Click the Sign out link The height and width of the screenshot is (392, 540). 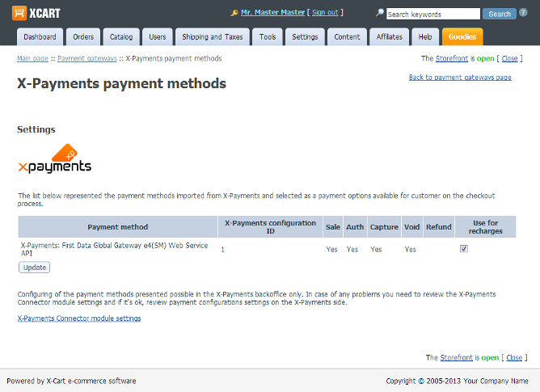(325, 12)
